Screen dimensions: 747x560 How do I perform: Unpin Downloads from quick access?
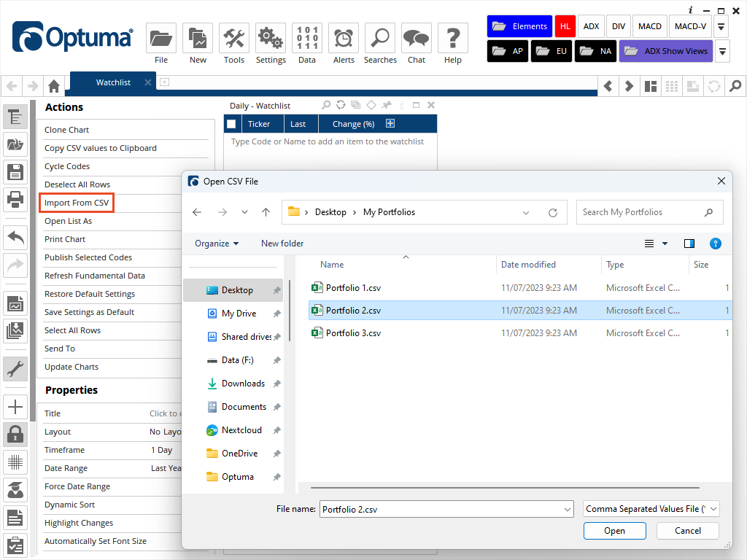pyautogui.click(x=276, y=384)
